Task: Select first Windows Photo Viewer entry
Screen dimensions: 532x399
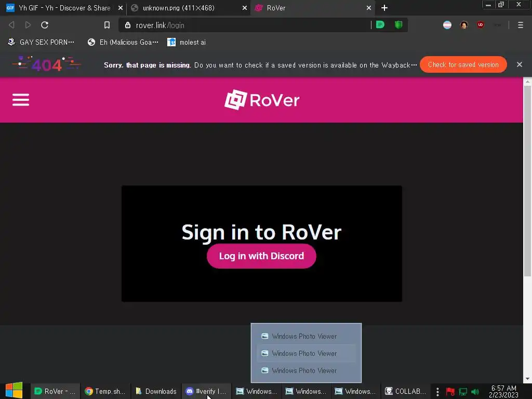Action: pyautogui.click(x=306, y=336)
